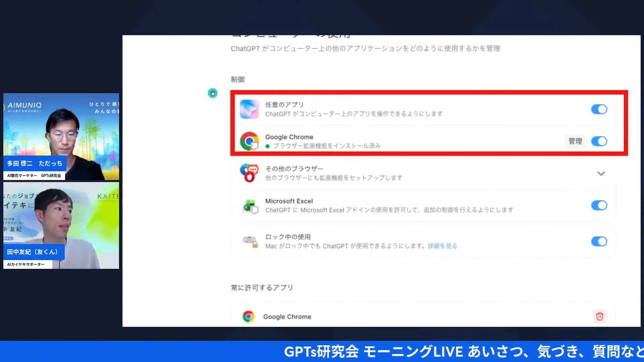Viewport: 644px width, 362px height.
Task: Click the Google Chrome name in always-allowed list
Action: 287,317
